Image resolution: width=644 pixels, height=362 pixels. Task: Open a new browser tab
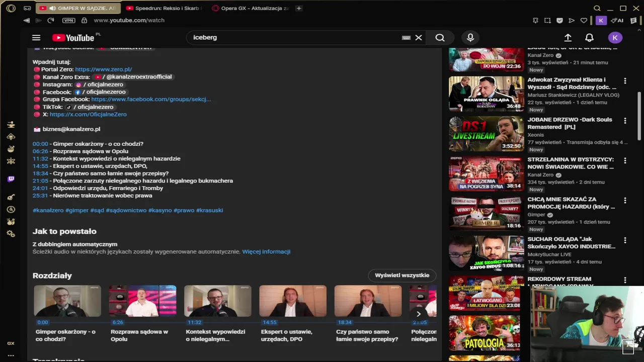[x=298, y=8]
